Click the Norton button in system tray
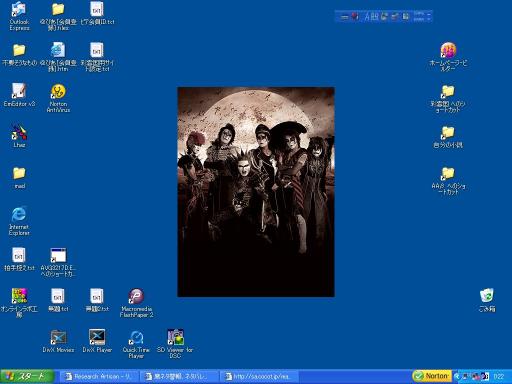This screenshot has width=512, height=384. tap(432, 376)
